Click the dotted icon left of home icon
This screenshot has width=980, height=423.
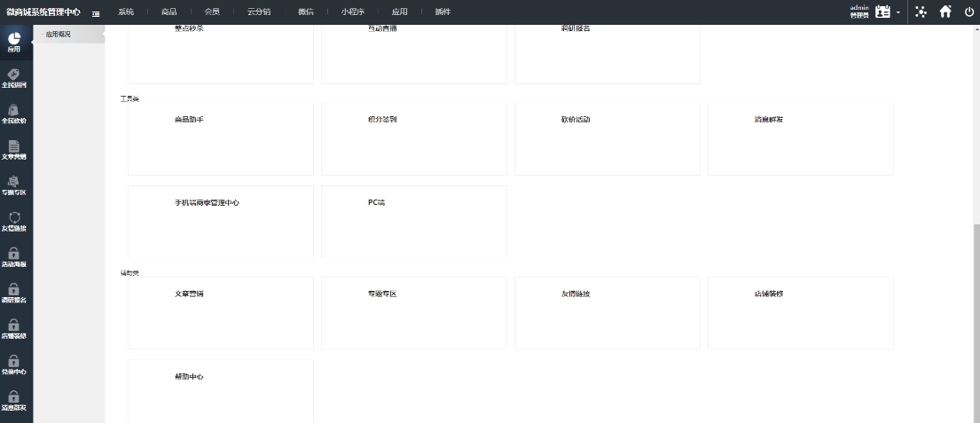(x=921, y=12)
